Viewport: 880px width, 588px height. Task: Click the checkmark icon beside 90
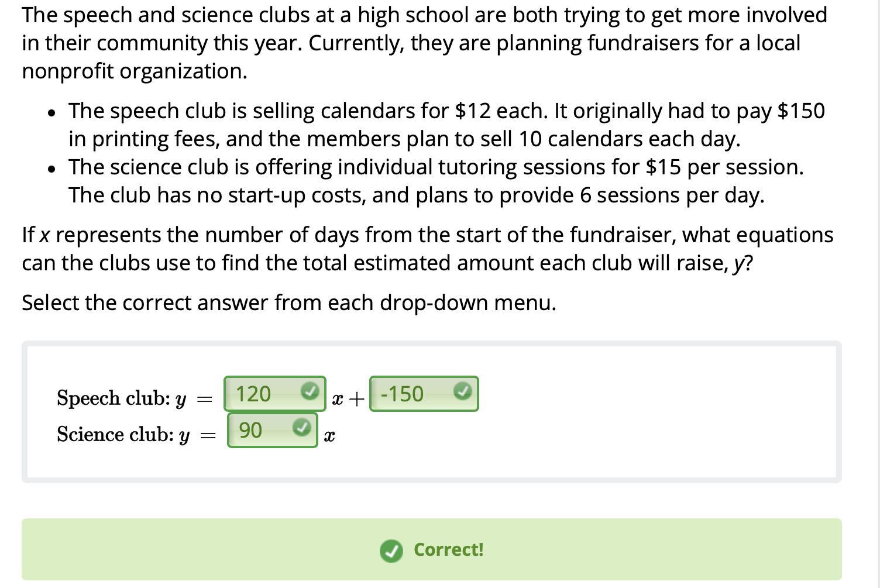(x=301, y=428)
